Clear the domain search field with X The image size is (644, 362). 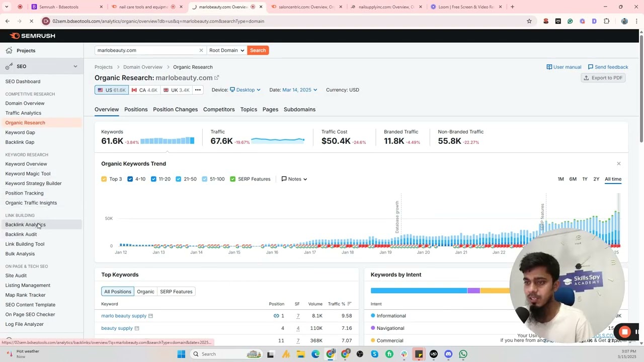(201, 50)
